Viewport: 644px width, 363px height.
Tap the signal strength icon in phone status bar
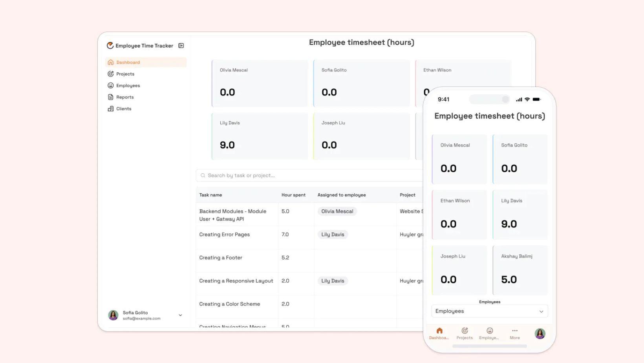(519, 99)
